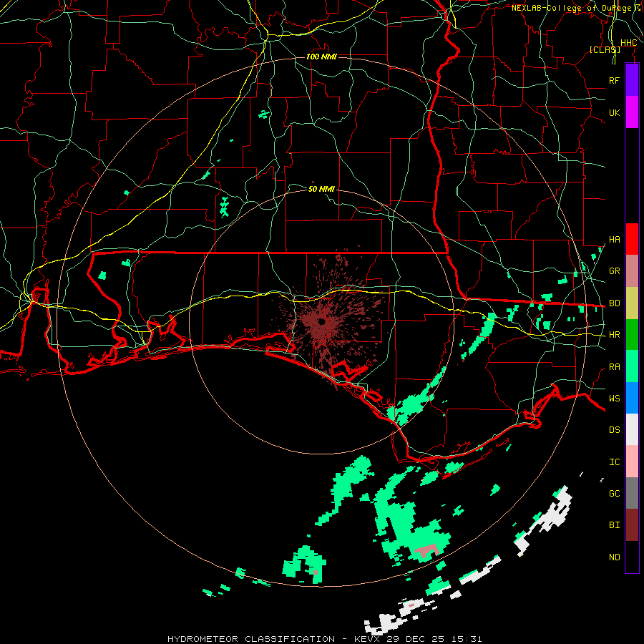
Task: Click the 'HYDROMETEOR CLASSIFICATION' title text
Action: (x=251, y=639)
